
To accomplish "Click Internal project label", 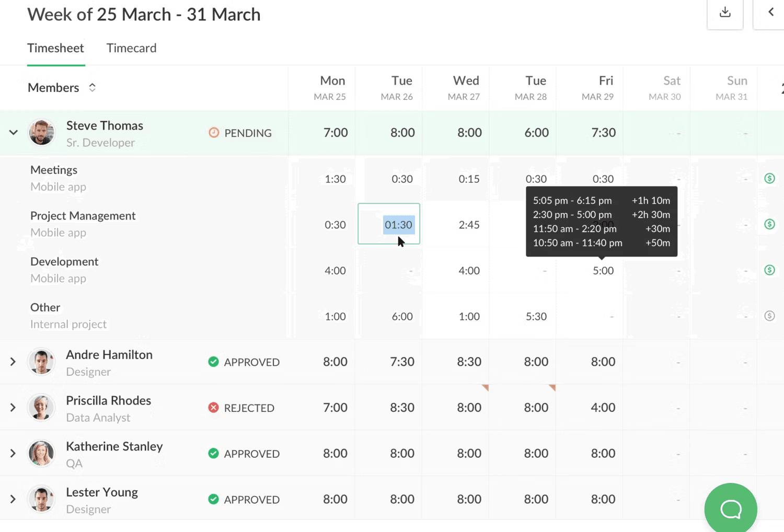I will click(x=68, y=324).
